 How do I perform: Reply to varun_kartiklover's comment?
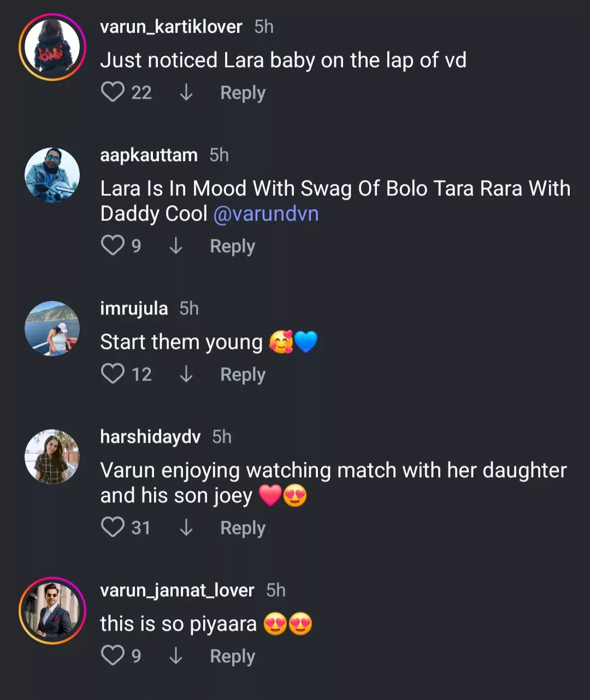243,93
